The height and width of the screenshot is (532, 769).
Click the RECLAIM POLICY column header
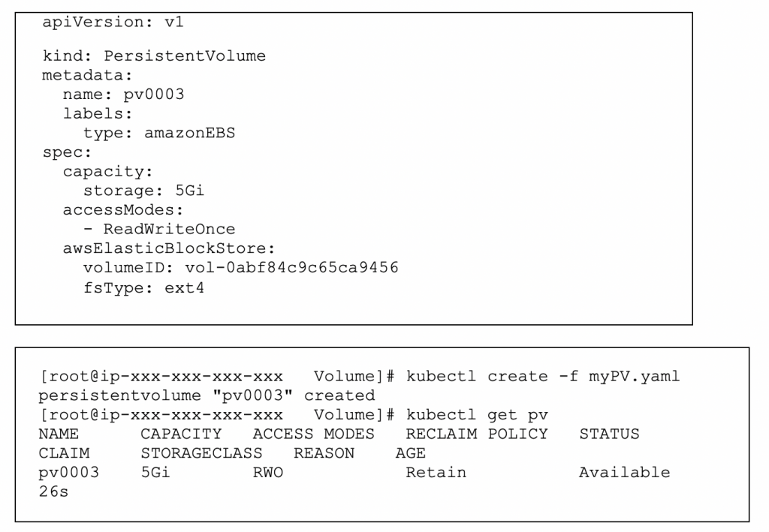pos(477,434)
